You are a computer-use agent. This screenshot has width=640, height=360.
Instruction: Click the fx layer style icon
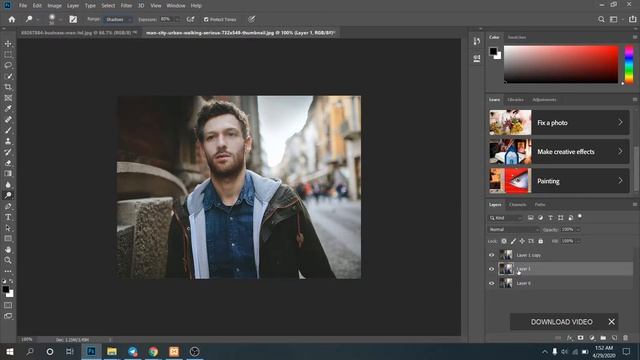coord(569,338)
